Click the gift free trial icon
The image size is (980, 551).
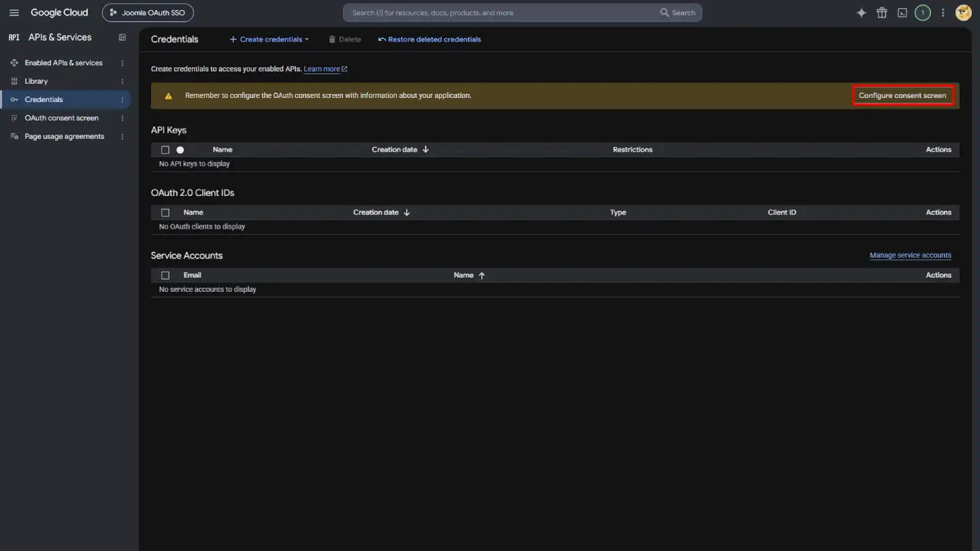(x=882, y=13)
